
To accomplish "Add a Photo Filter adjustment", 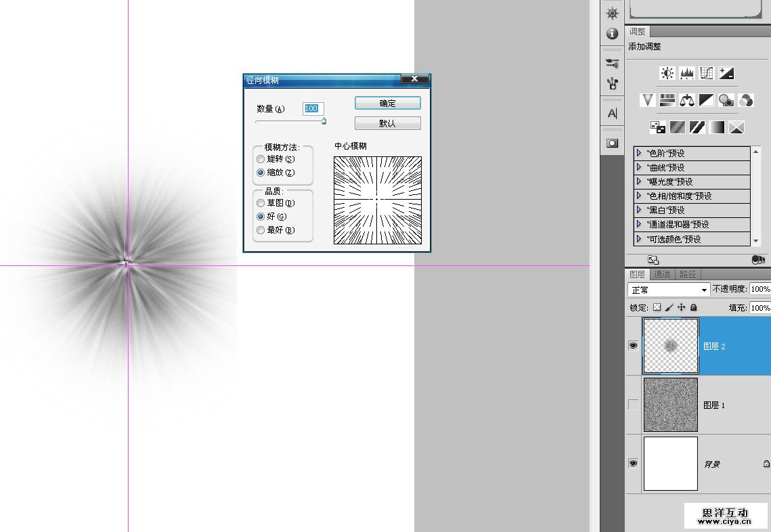I will [x=726, y=100].
